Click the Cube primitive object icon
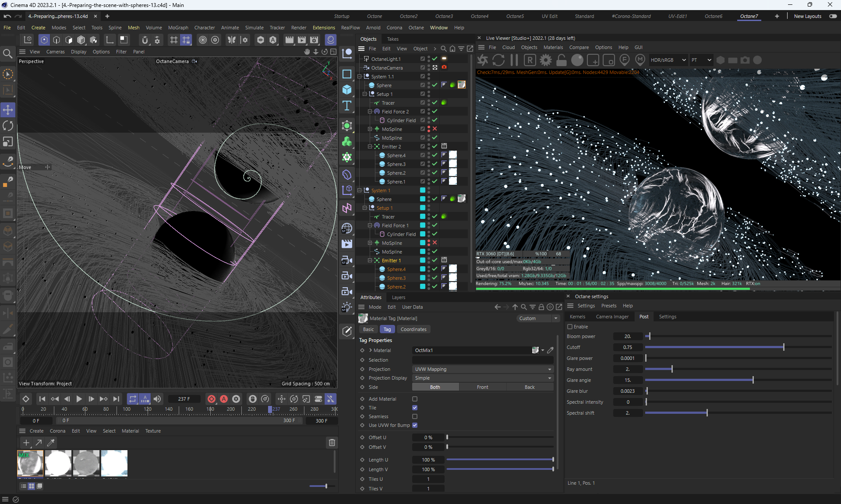This screenshot has height=504, width=841. pyautogui.click(x=347, y=90)
